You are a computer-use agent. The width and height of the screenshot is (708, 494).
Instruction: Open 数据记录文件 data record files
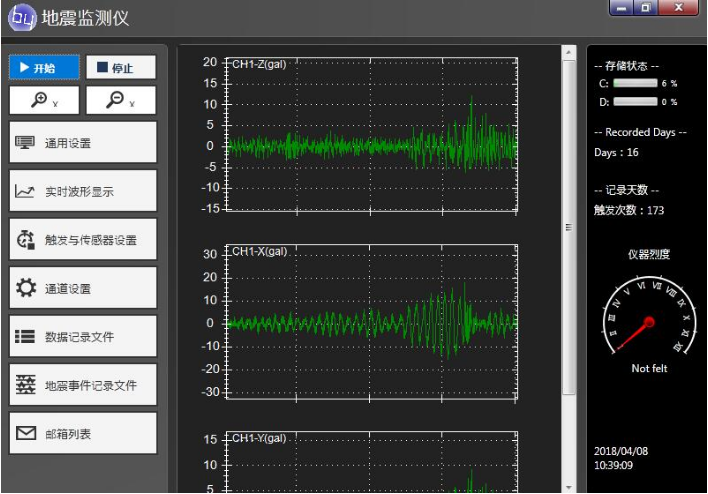(x=83, y=337)
